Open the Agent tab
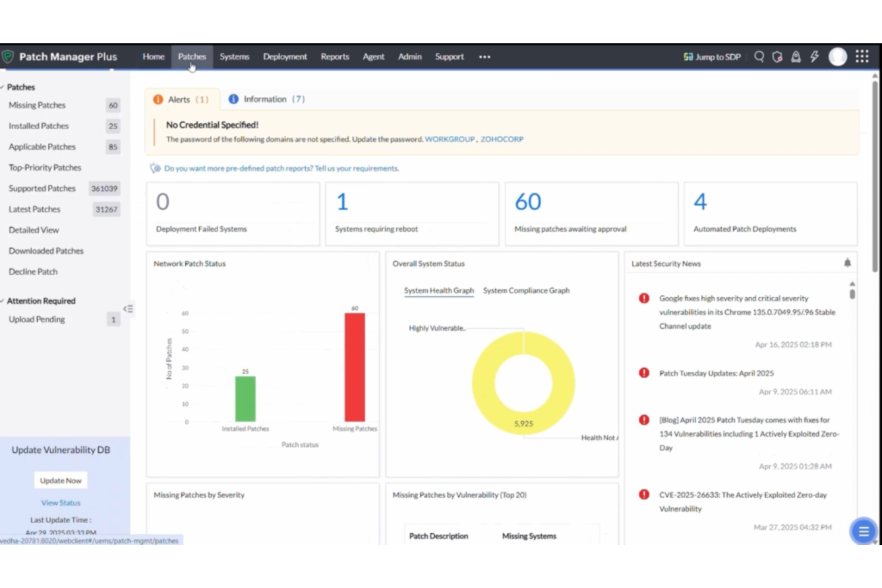 [374, 57]
